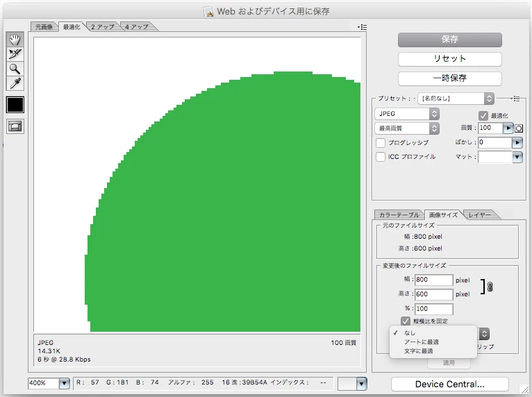Select the Slice Select tool
Viewport: 532px width, 397px height.
15,54
